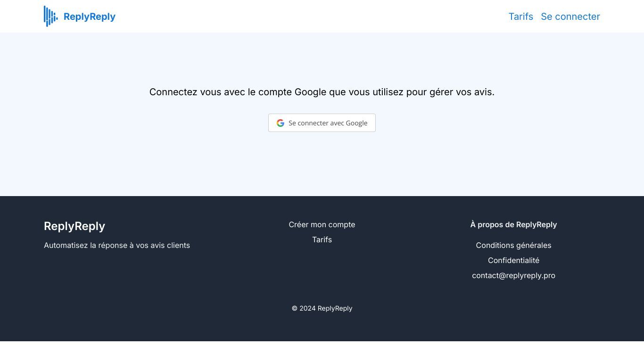Open Se connecter in the top navigation
This screenshot has width=644, height=362.
[570, 16]
